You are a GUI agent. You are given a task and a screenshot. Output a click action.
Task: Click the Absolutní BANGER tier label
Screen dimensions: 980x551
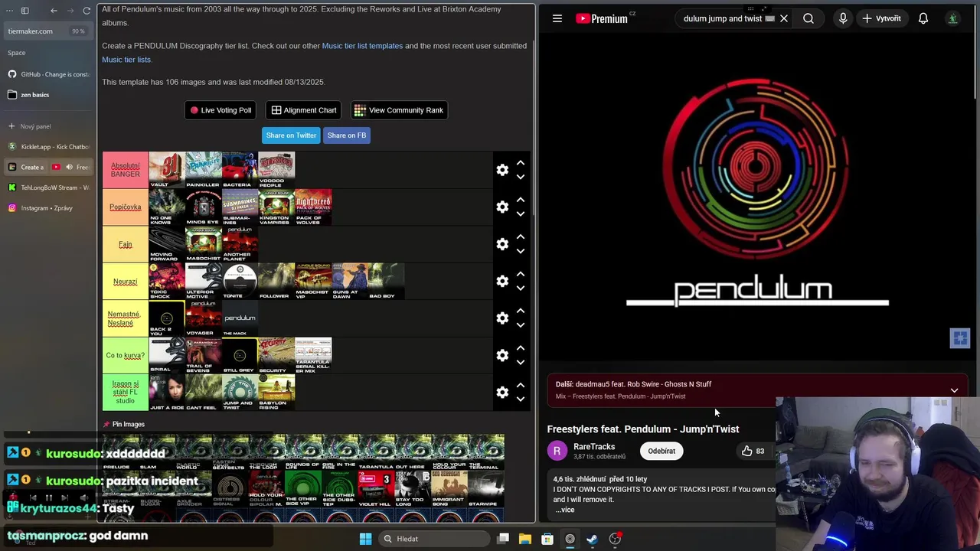click(x=126, y=170)
